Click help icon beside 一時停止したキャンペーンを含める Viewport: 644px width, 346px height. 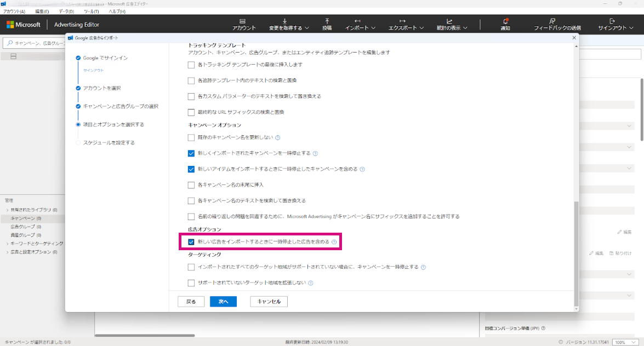(x=362, y=169)
